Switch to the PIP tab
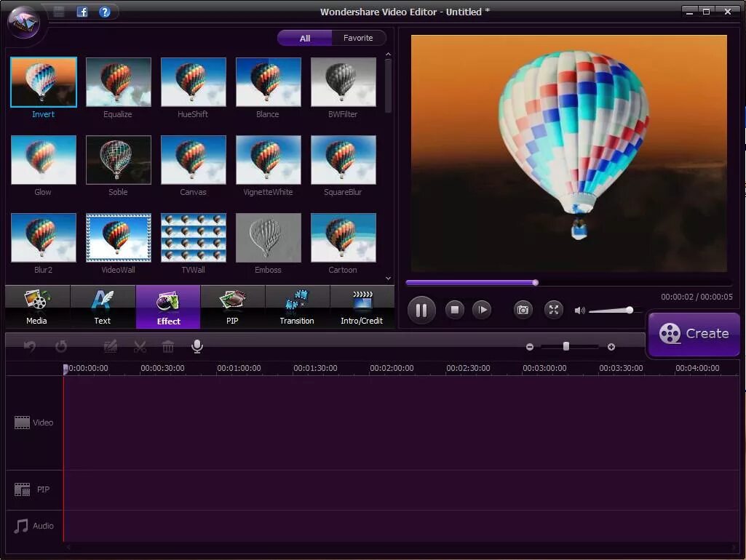The image size is (746, 560). tap(233, 307)
